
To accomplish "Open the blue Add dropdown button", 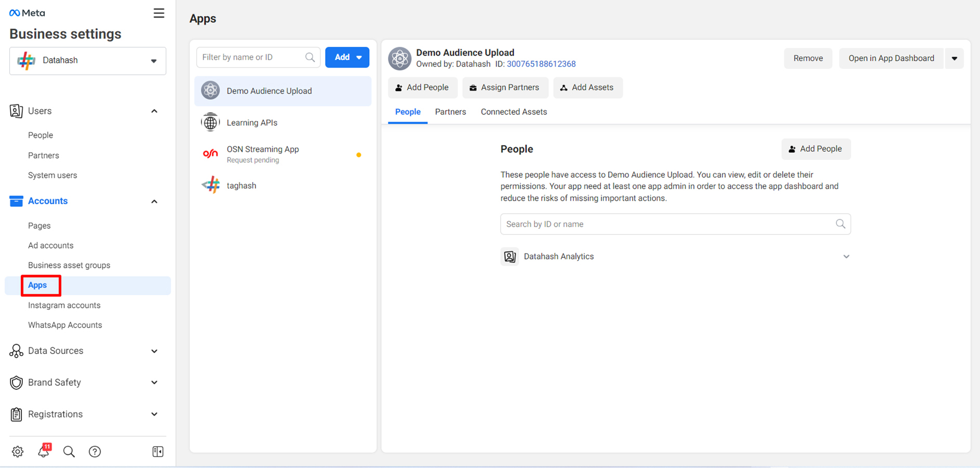I will [347, 57].
